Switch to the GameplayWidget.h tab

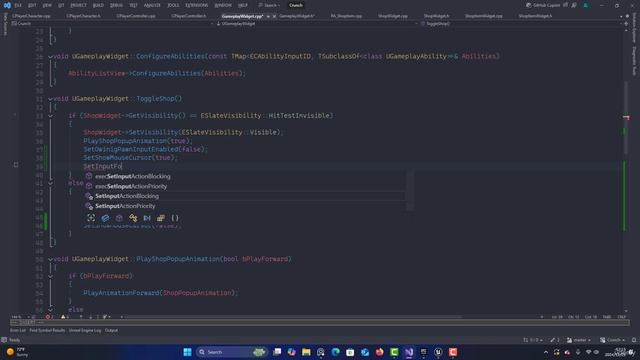pyautogui.click(x=297, y=16)
